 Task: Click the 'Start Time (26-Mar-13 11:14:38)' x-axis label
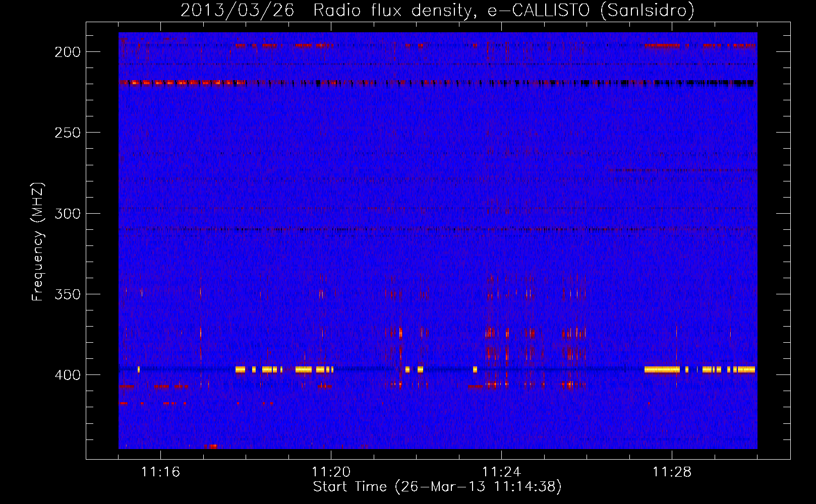tap(437, 487)
